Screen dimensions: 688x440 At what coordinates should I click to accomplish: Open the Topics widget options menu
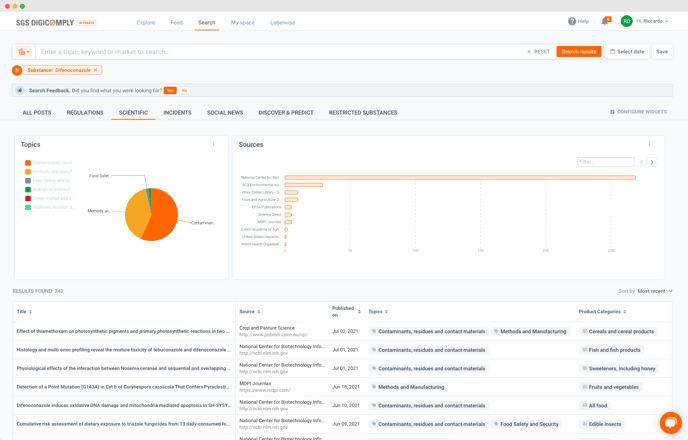(x=213, y=145)
